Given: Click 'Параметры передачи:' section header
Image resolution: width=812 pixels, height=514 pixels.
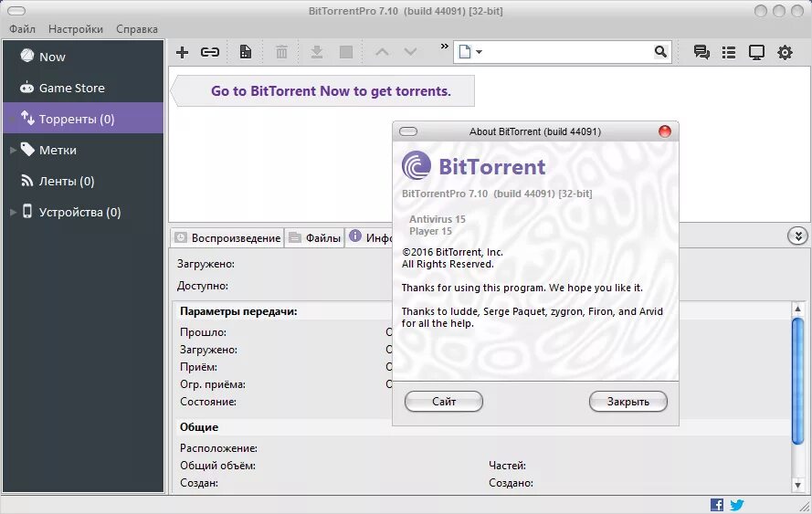Looking at the screenshot, I should pyautogui.click(x=238, y=311).
